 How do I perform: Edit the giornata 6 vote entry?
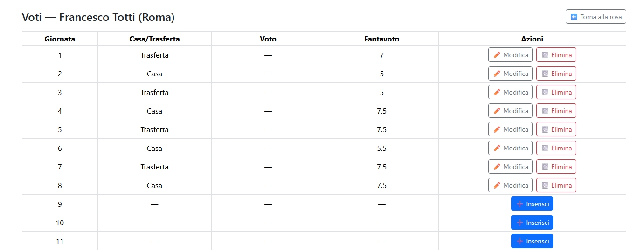tap(510, 148)
